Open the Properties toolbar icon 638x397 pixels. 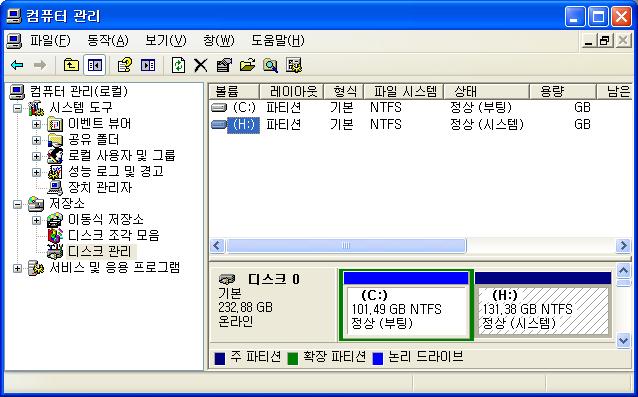pyautogui.click(x=224, y=65)
